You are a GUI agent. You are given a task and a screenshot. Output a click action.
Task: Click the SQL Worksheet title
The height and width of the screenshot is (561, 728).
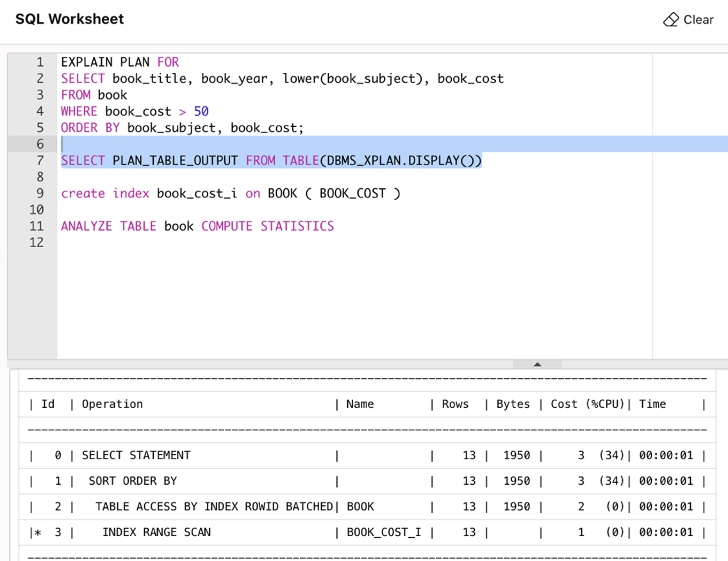pos(70,19)
